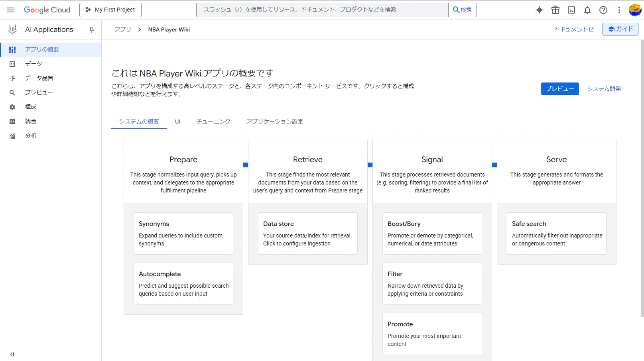
Task: Select 構成 in the sidebar
Action: [x=51, y=107]
